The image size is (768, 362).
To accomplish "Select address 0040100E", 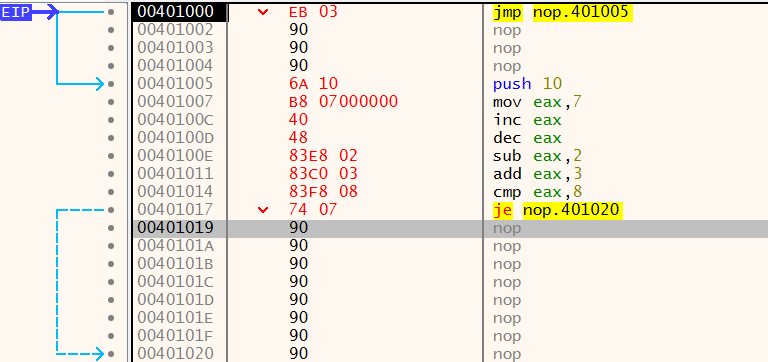I will pyautogui.click(x=175, y=156).
